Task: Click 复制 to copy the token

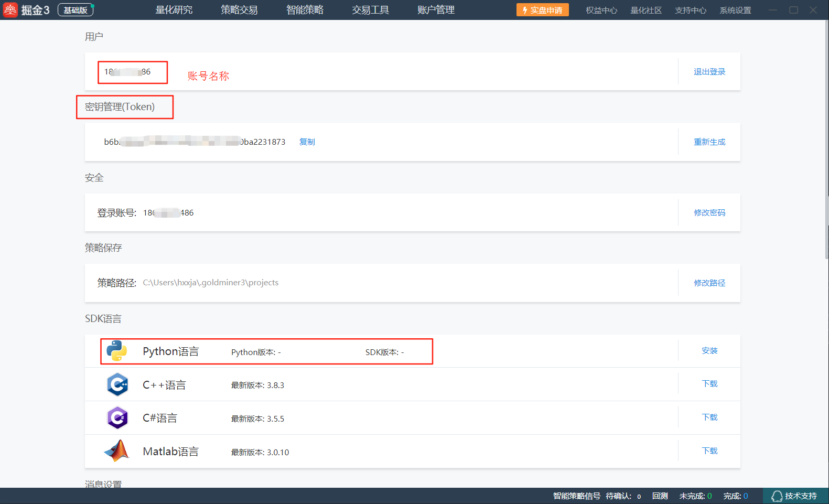Action: coord(307,142)
